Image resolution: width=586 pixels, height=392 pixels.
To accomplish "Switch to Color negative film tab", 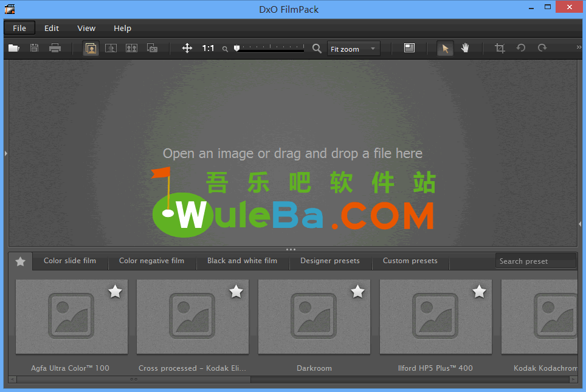I will click(x=152, y=261).
